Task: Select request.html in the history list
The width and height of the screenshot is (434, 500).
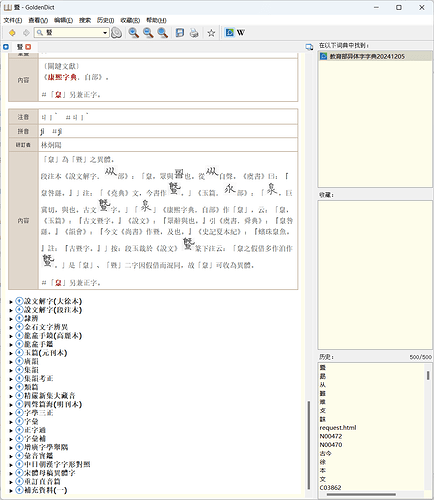Action: 338,428
